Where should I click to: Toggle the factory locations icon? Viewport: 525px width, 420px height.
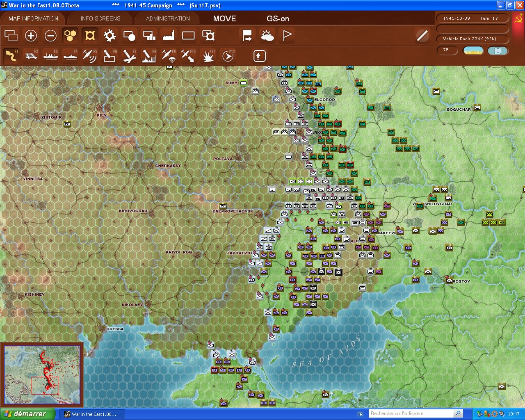point(169,36)
